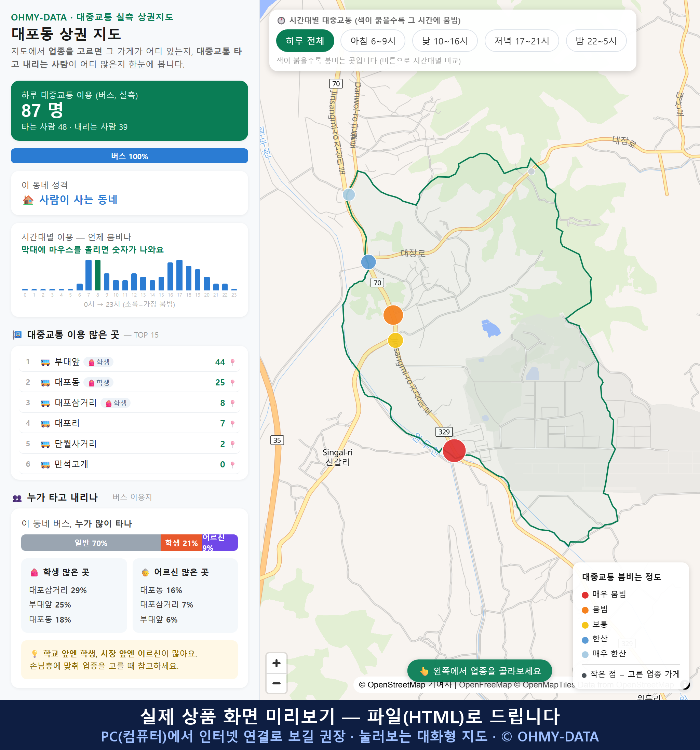Open the OpenStreetMap attribution link
The height and width of the screenshot is (750, 700).
[392, 684]
